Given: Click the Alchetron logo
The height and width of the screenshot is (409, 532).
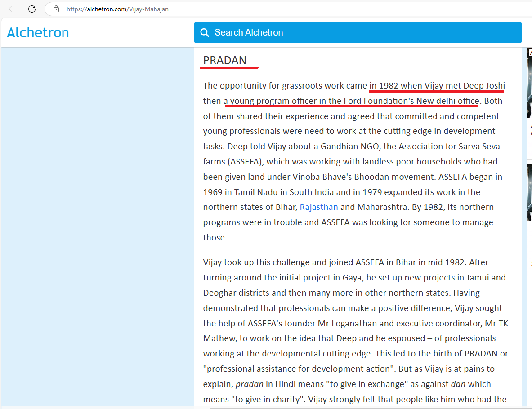Looking at the screenshot, I should point(38,32).
